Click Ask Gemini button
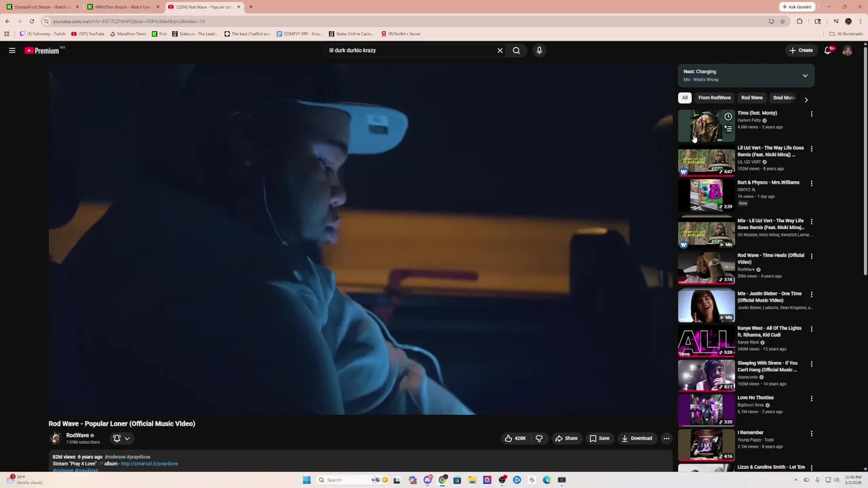868x488 pixels. 797,7
